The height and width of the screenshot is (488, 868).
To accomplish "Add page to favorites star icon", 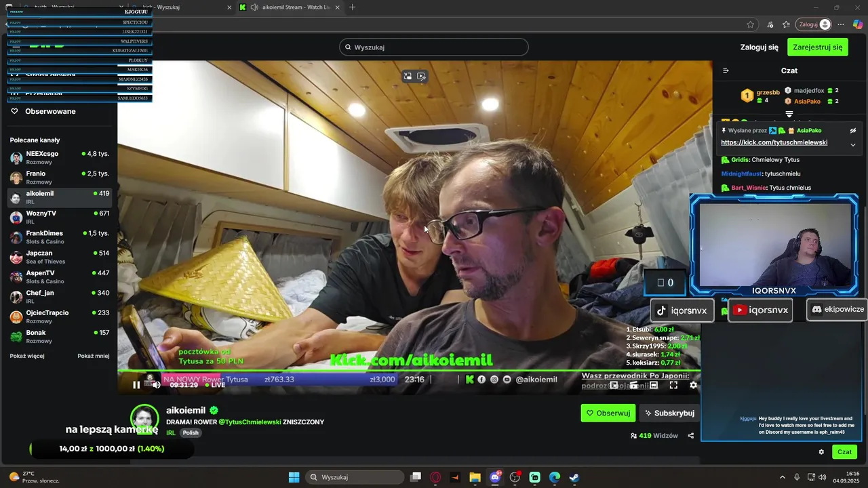I will tap(750, 24).
